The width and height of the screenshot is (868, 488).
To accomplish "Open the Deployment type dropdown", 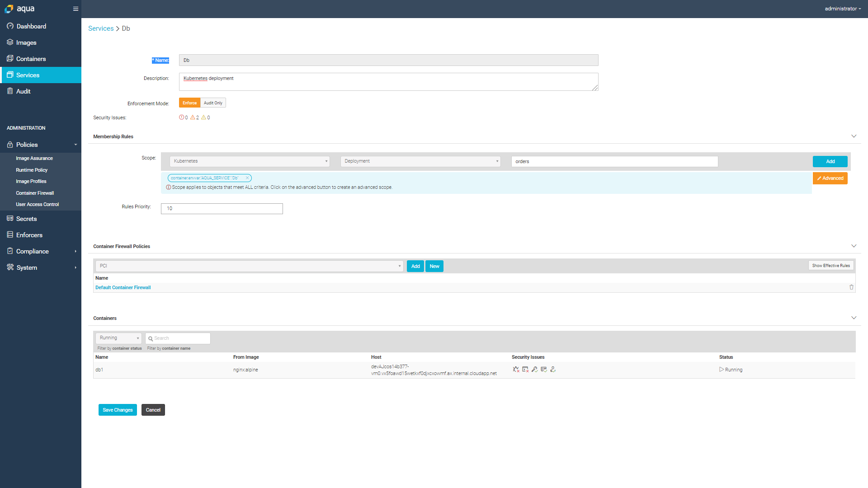I will [x=420, y=161].
